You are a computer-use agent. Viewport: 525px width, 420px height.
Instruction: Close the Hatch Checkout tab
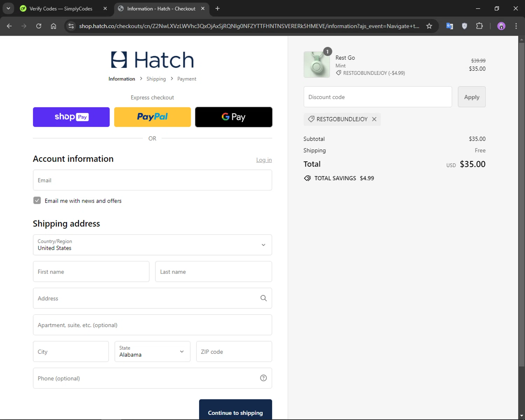coord(203,8)
